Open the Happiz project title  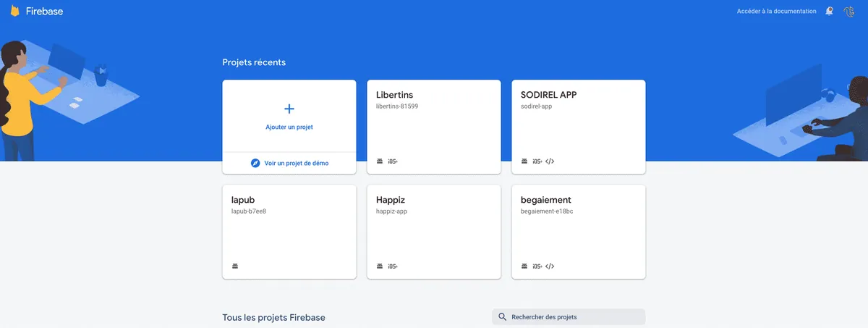coord(391,200)
